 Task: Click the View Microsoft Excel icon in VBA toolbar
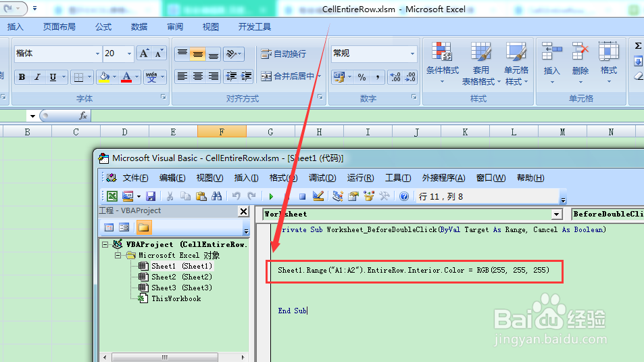point(112,196)
